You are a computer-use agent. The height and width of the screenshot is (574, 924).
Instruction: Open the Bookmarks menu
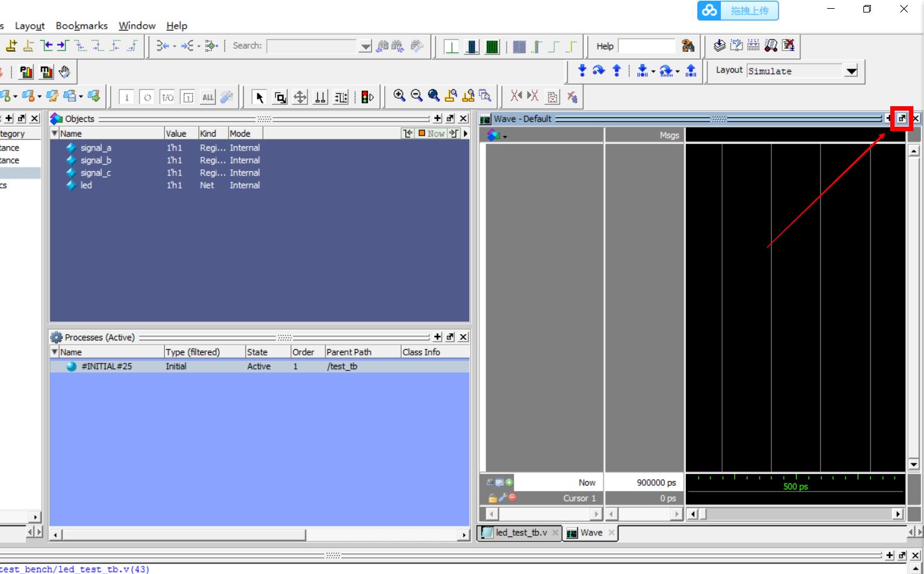(x=82, y=26)
